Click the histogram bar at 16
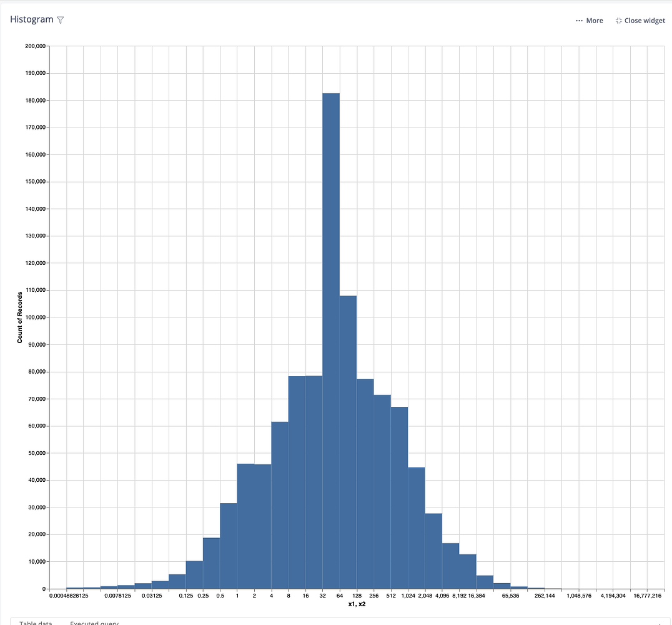672x625 pixels. [313, 481]
